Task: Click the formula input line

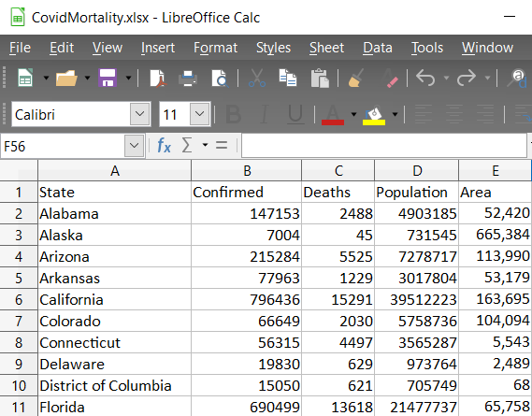Action: click(x=384, y=146)
